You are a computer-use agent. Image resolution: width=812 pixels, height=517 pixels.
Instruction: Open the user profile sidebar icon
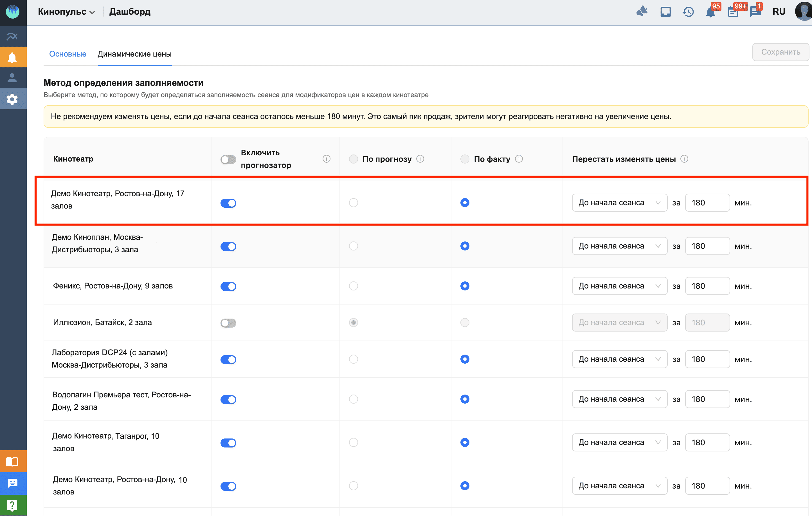pyautogui.click(x=12, y=78)
